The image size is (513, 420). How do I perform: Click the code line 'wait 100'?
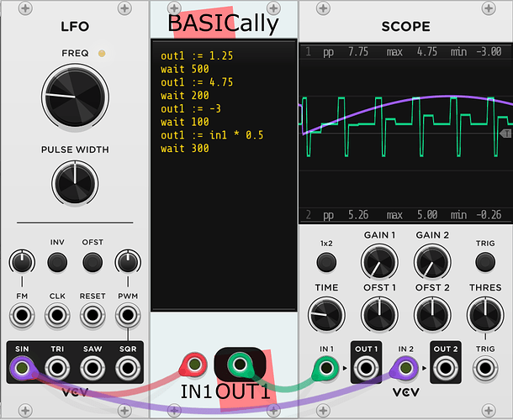click(x=184, y=122)
